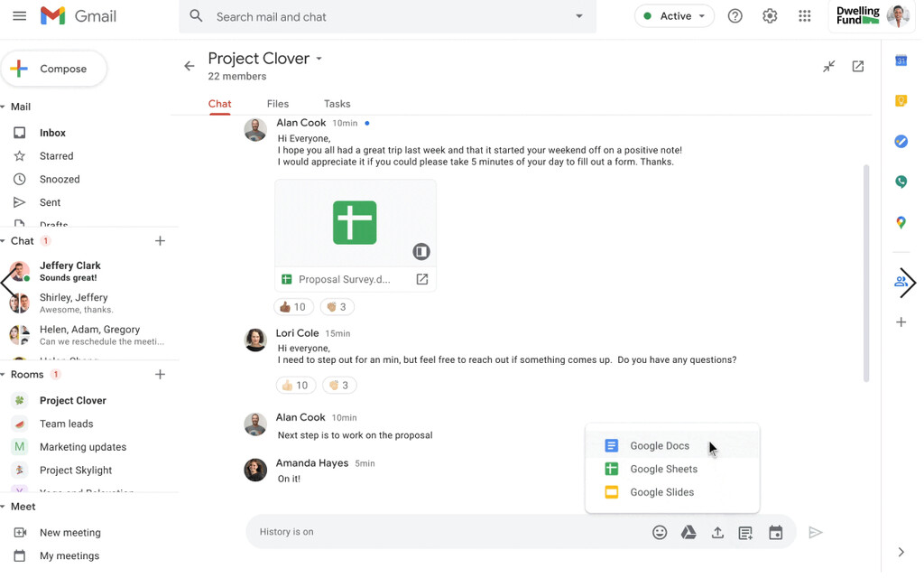Viewport: 924px width, 578px height.
Task: Click the send message arrow
Action: [x=816, y=533]
